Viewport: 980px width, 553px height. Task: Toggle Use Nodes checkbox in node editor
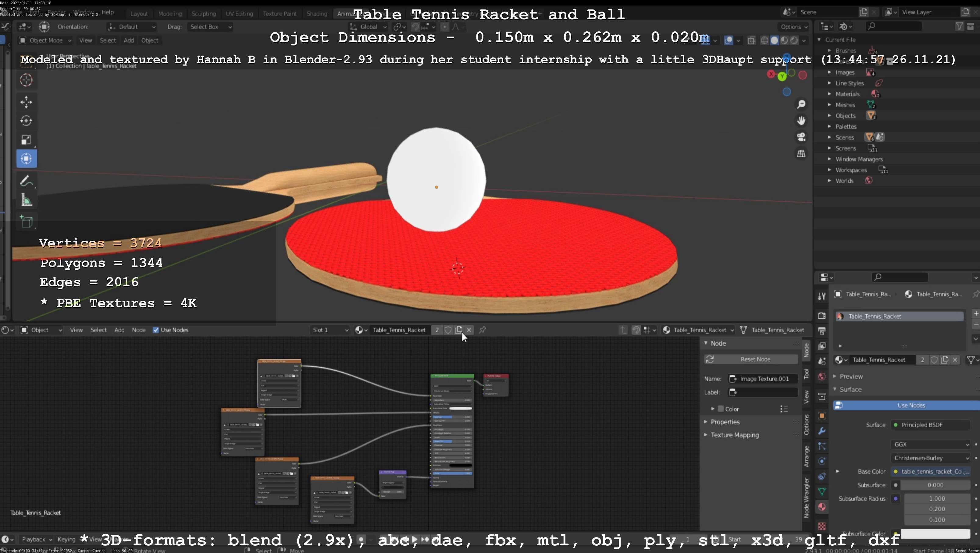(155, 330)
